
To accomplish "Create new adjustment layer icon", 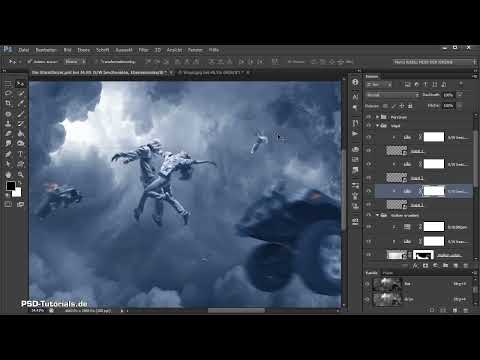I will tap(435, 266).
